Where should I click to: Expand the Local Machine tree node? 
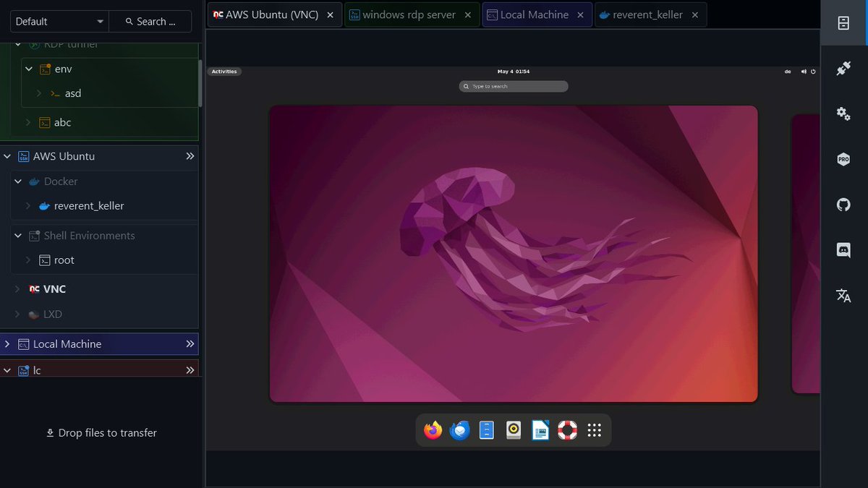[x=7, y=344]
